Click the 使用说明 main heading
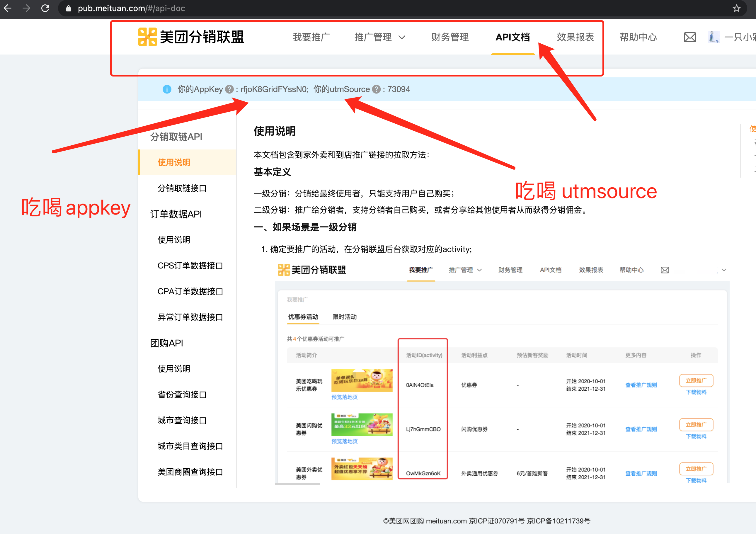This screenshot has height=534, width=756. (x=275, y=131)
